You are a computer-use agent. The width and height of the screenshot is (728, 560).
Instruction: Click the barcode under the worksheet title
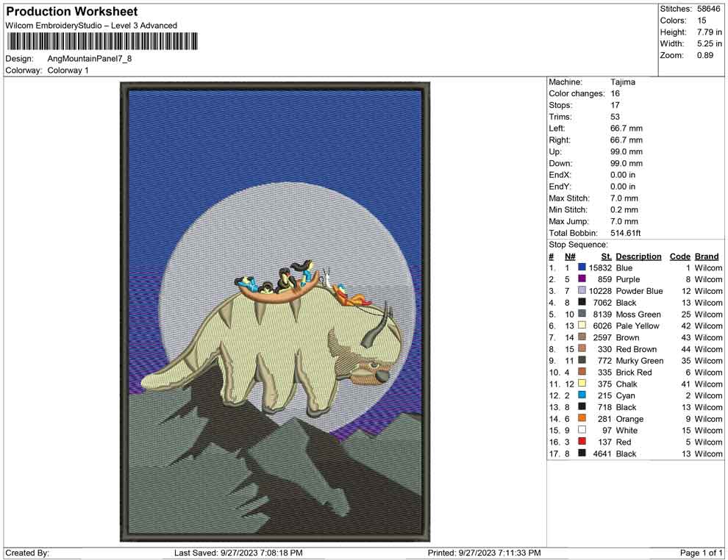coord(102,41)
